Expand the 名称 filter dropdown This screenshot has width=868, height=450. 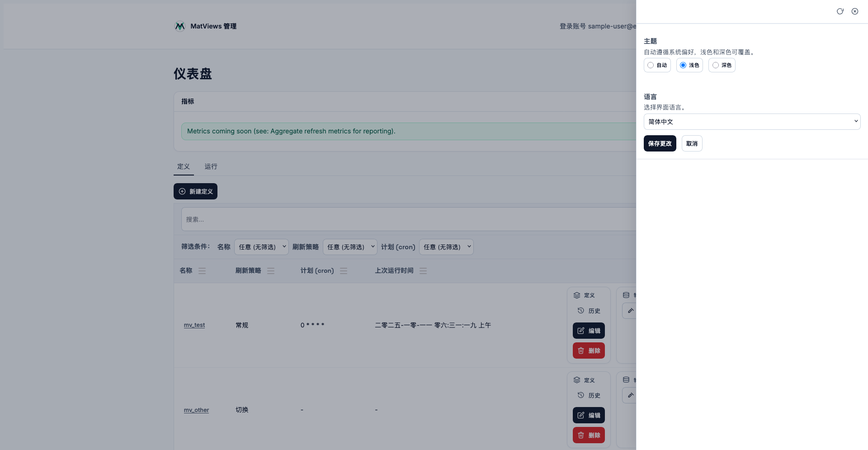tap(261, 247)
